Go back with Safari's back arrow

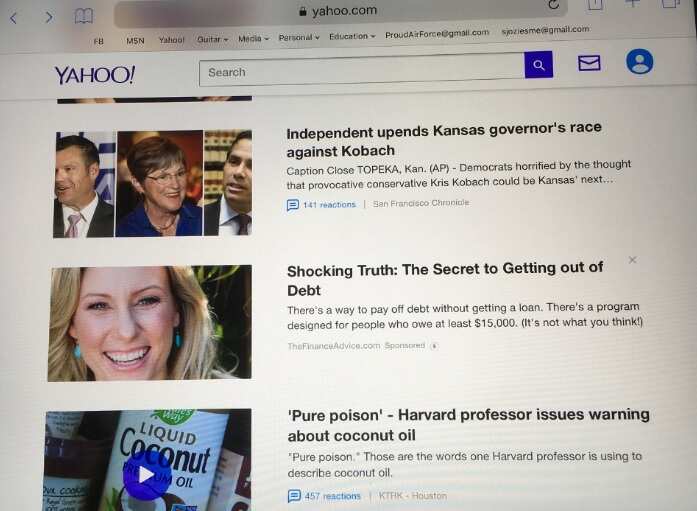click(13, 18)
